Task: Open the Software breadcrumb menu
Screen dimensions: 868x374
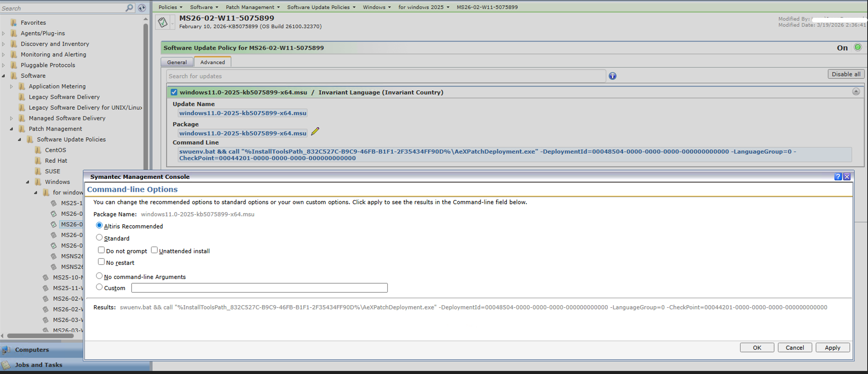Action: point(204,7)
